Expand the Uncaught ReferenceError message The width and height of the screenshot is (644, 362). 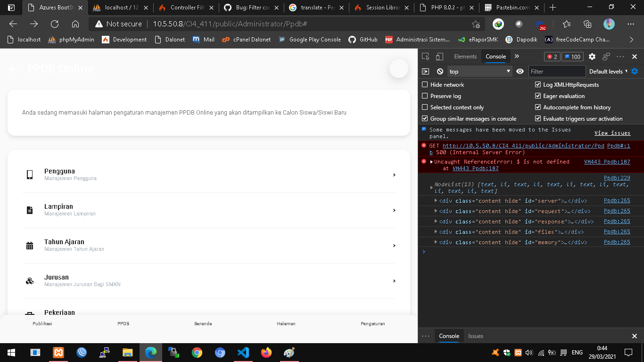pos(431,162)
